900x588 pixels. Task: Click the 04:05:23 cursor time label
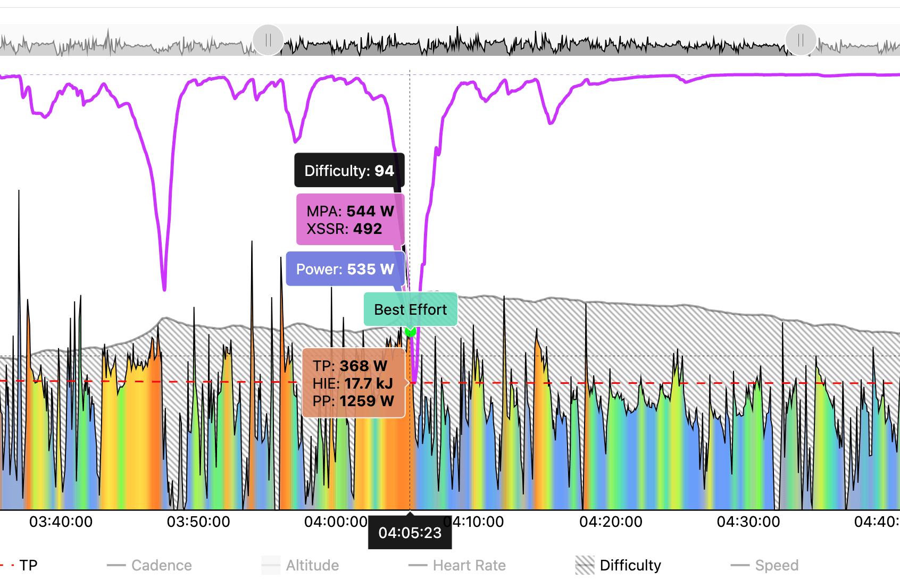[x=410, y=532]
